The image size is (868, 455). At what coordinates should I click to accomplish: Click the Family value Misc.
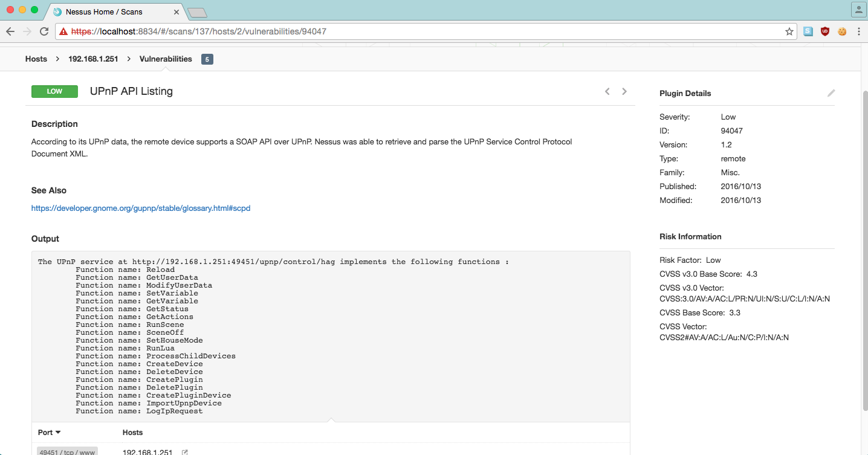(730, 172)
